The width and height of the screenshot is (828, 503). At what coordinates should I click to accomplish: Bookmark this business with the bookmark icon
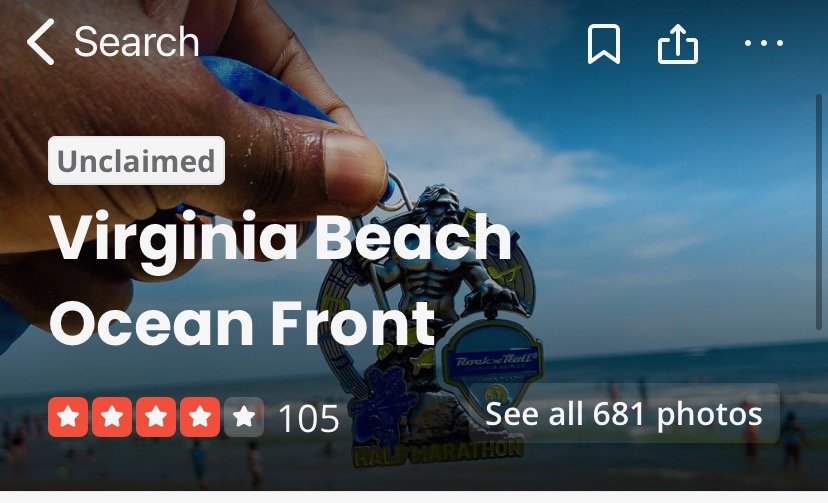click(x=604, y=44)
